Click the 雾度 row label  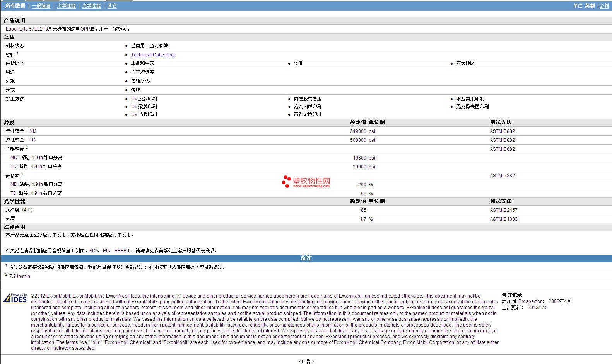(10, 219)
